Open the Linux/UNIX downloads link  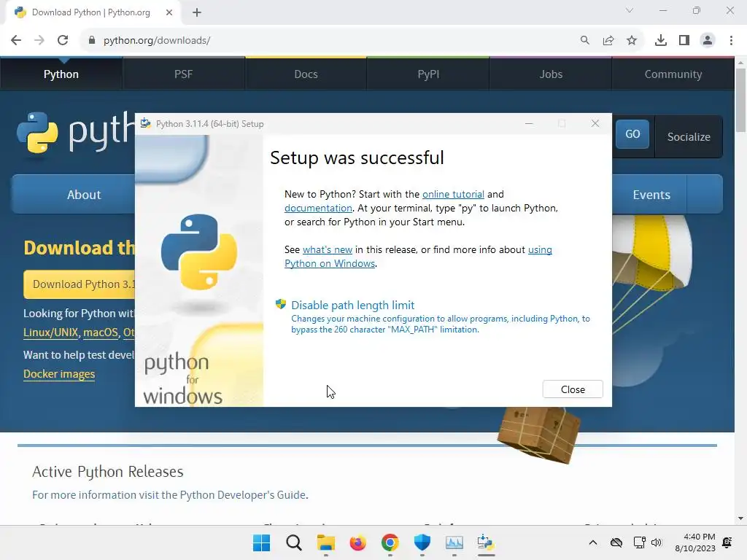click(51, 332)
